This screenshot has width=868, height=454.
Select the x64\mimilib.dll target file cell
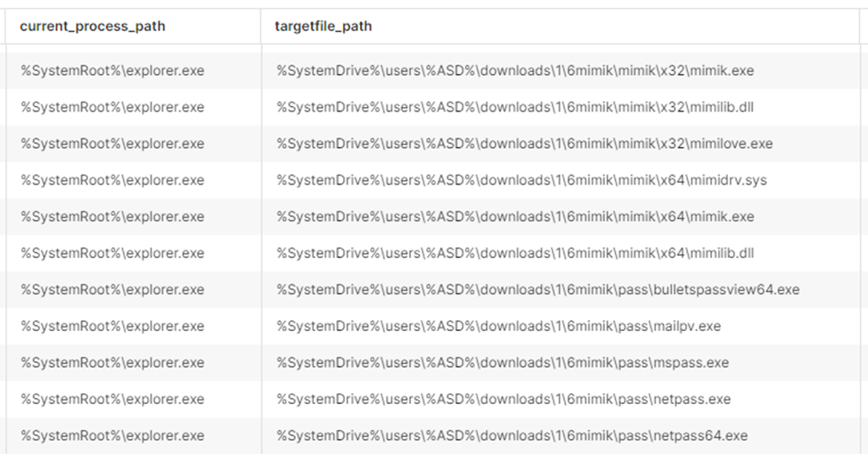[x=515, y=253]
